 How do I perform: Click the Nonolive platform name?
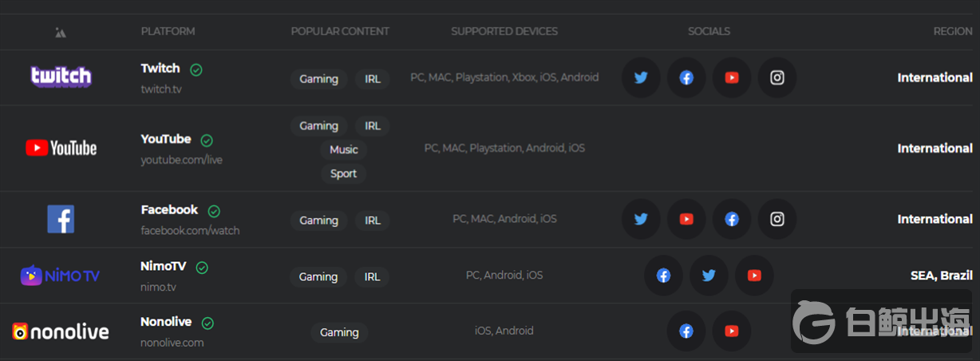(166, 322)
